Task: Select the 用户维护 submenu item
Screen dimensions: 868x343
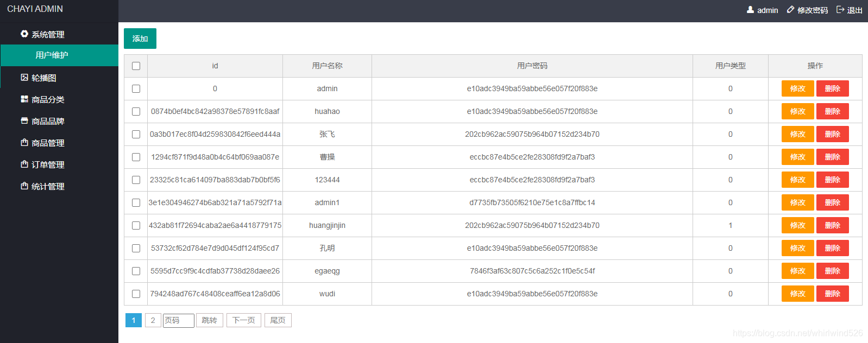Action: tap(59, 55)
